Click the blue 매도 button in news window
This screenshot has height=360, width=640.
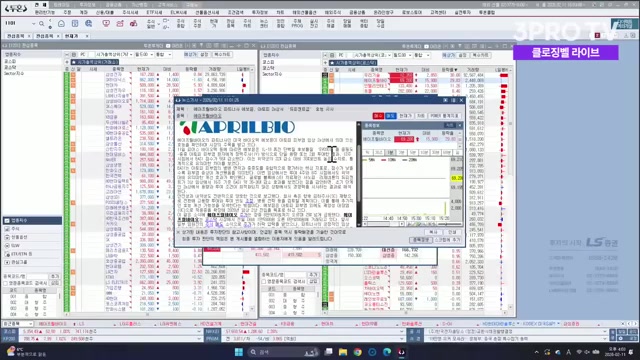coord(390,116)
